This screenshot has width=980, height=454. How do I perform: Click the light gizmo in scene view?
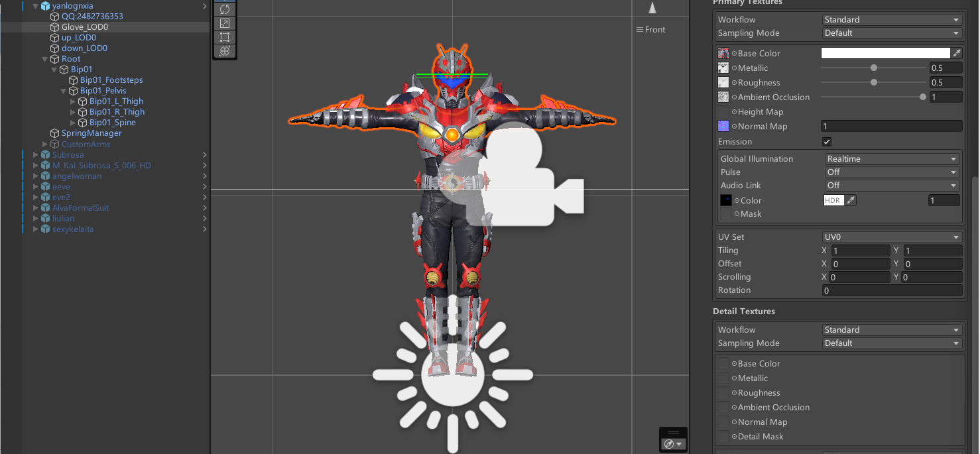(x=453, y=375)
